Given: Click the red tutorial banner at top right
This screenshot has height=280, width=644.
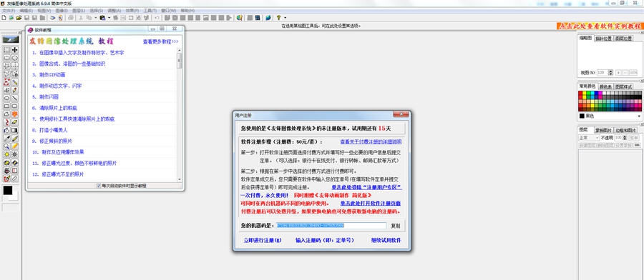Looking at the screenshot, I should point(600,26).
